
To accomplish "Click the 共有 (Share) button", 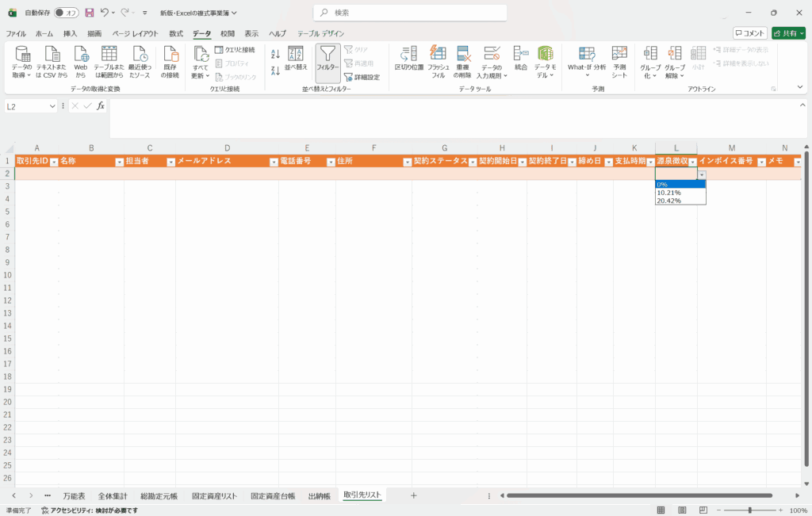I will 788,33.
